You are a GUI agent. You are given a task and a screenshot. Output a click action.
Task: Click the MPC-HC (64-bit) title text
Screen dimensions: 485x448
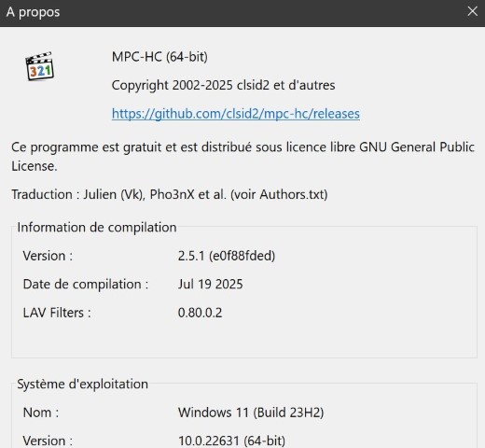tap(159, 57)
